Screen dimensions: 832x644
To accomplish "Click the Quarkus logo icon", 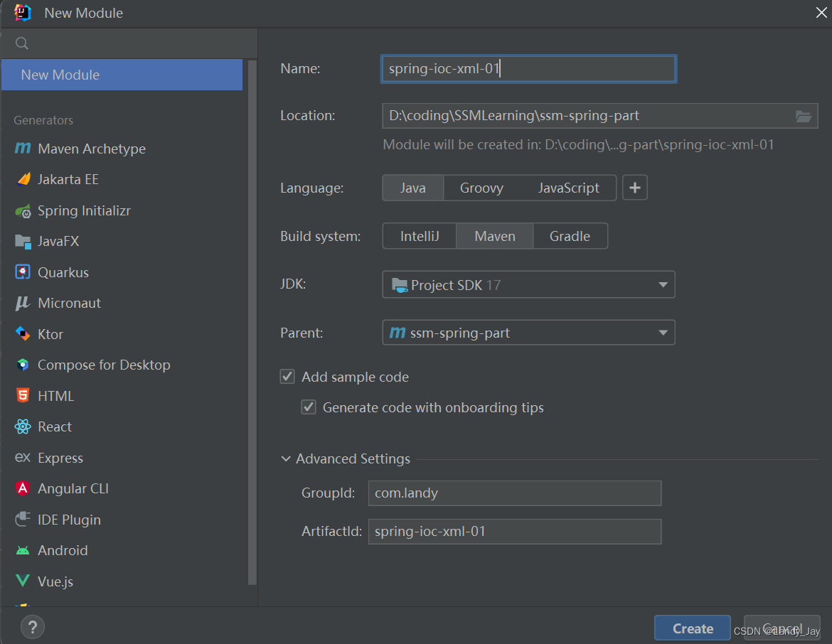I will [x=23, y=272].
